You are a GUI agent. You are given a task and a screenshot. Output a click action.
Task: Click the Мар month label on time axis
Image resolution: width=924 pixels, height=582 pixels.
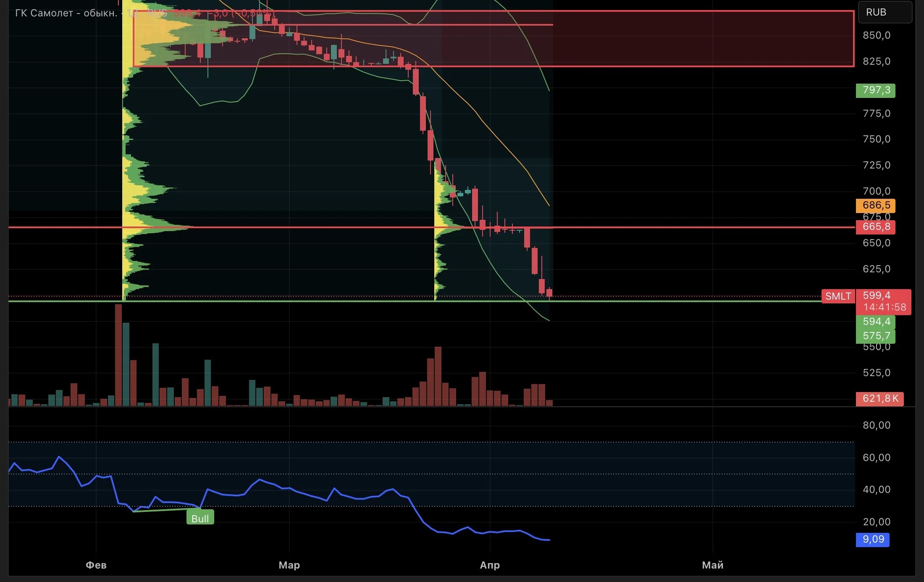tap(289, 565)
